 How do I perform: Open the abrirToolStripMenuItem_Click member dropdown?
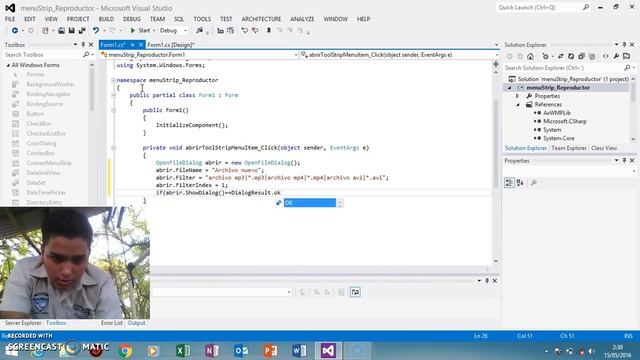(496, 55)
